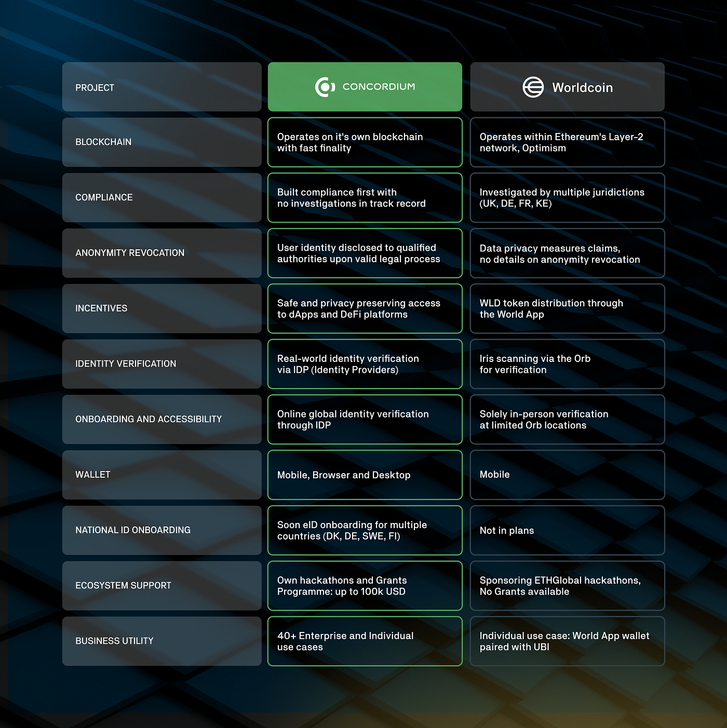Select the Worldcoin header card
The height and width of the screenshot is (728, 727).
click(567, 87)
